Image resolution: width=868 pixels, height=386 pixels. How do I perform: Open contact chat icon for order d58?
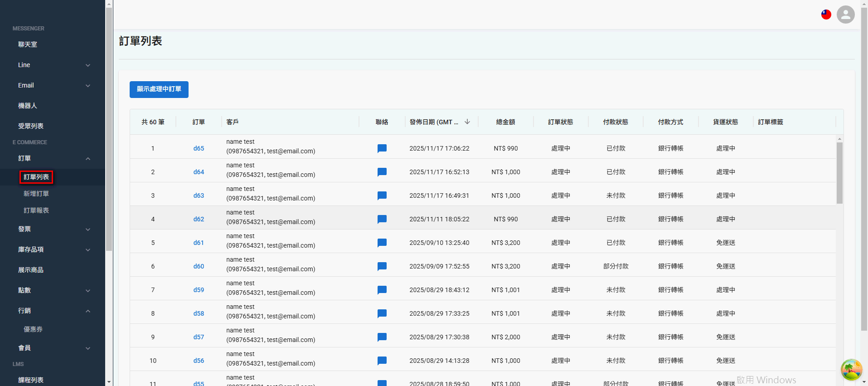382,313
